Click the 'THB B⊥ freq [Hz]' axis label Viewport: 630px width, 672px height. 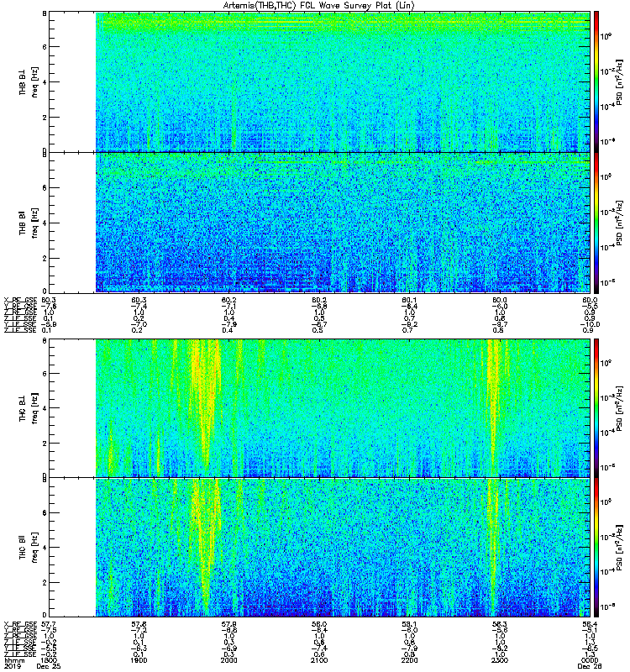[x=29, y=81]
